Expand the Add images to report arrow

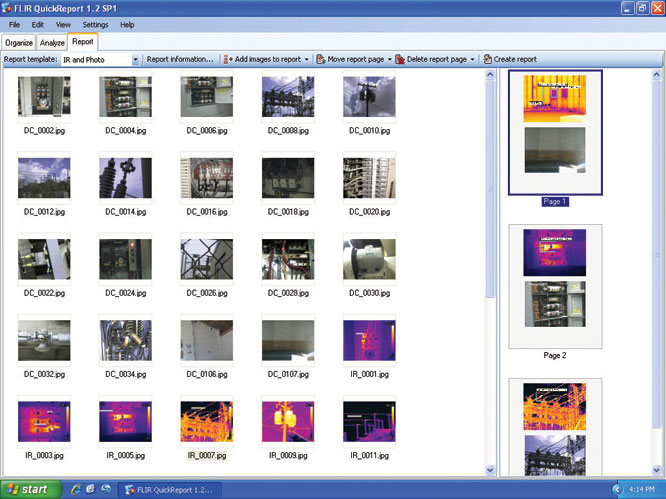[x=307, y=59]
